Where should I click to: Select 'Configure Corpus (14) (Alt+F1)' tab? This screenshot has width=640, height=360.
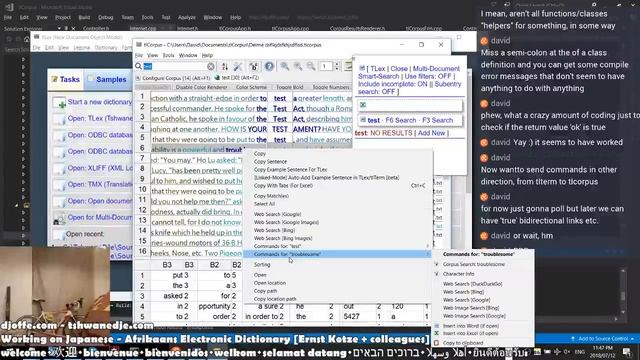click(x=173, y=78)
